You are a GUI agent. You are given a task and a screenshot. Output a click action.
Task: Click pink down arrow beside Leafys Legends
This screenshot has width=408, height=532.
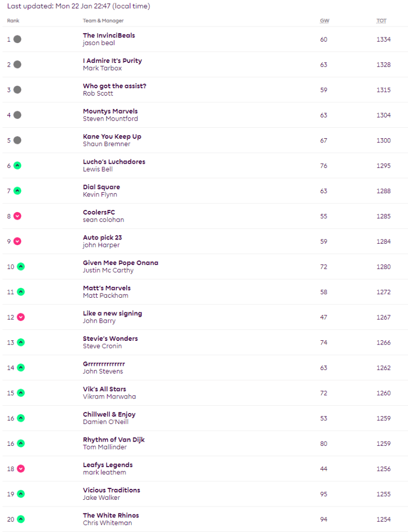pos(21,469)
